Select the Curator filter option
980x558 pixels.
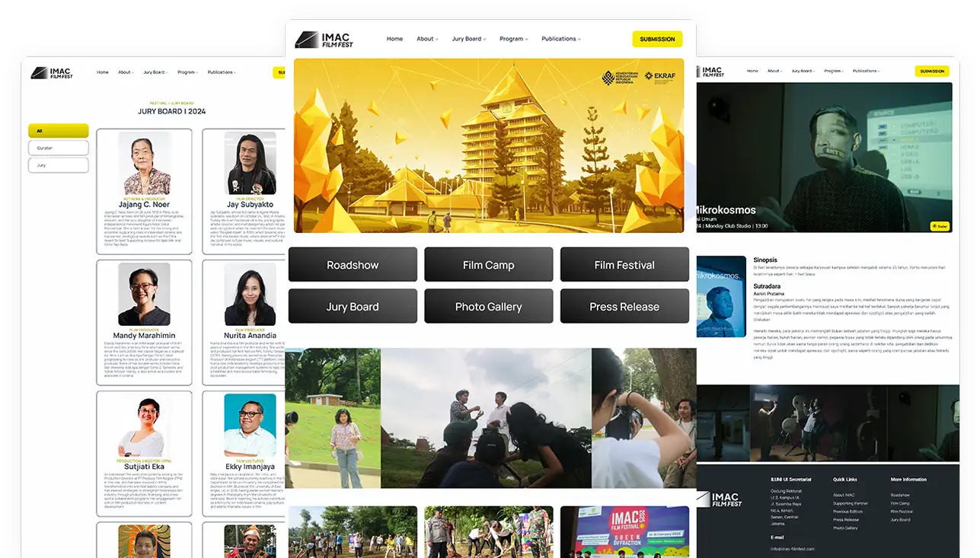pos(59,148)
